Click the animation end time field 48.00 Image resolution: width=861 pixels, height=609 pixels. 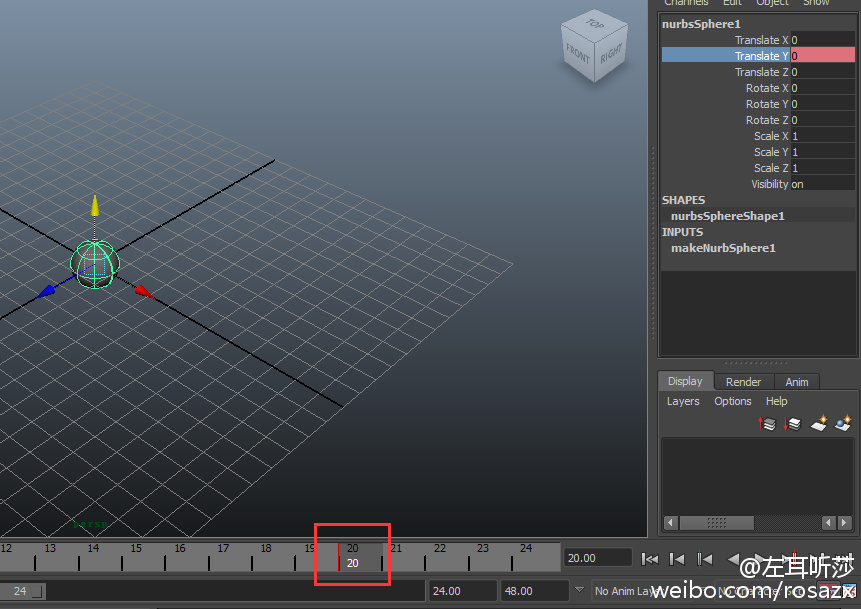534,591
